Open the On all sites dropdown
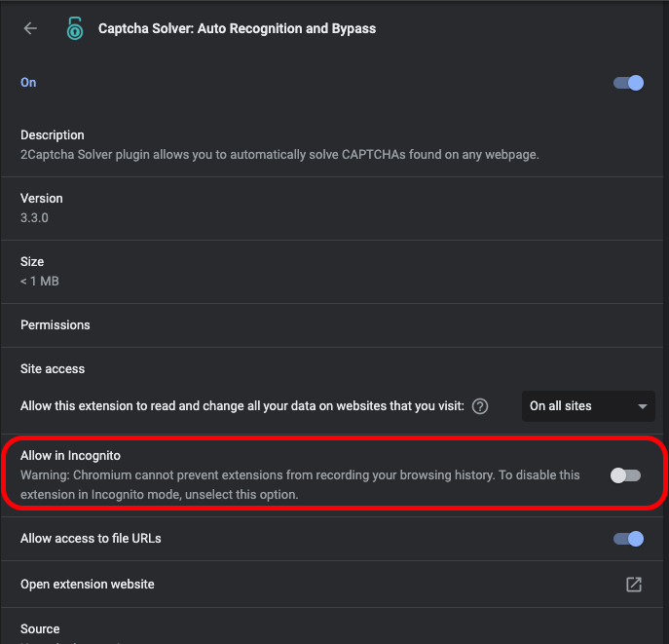Viewport: 669px width, 644px height. [x=588, y=406]
